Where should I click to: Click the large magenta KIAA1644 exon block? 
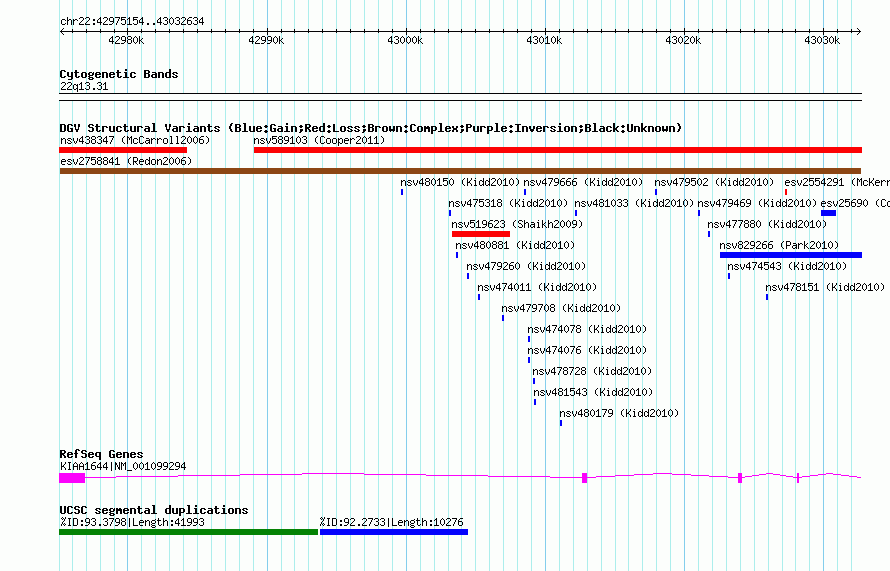[72, 478]
